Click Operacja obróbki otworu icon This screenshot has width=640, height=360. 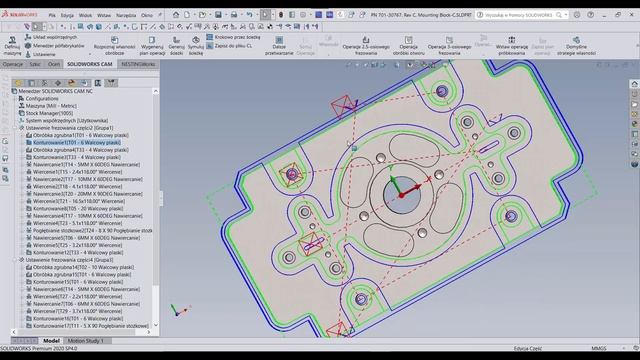click(409, 40)
